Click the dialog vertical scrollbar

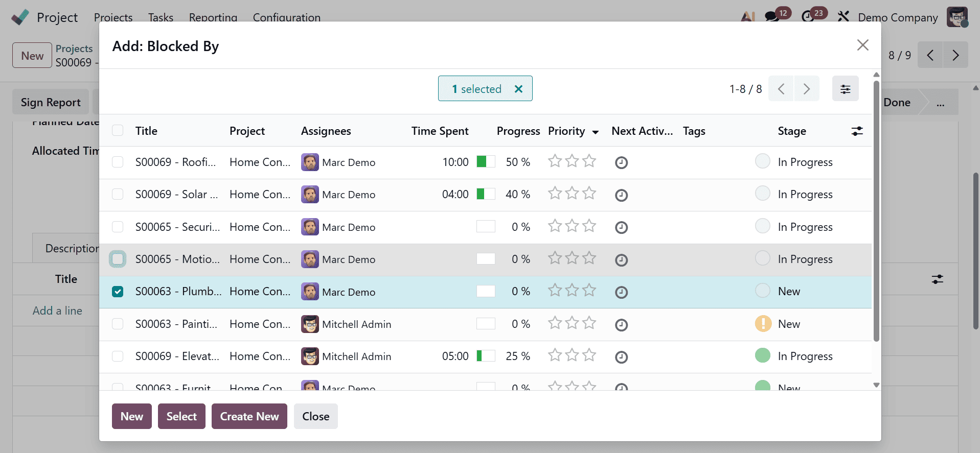(x=876, y=210)
